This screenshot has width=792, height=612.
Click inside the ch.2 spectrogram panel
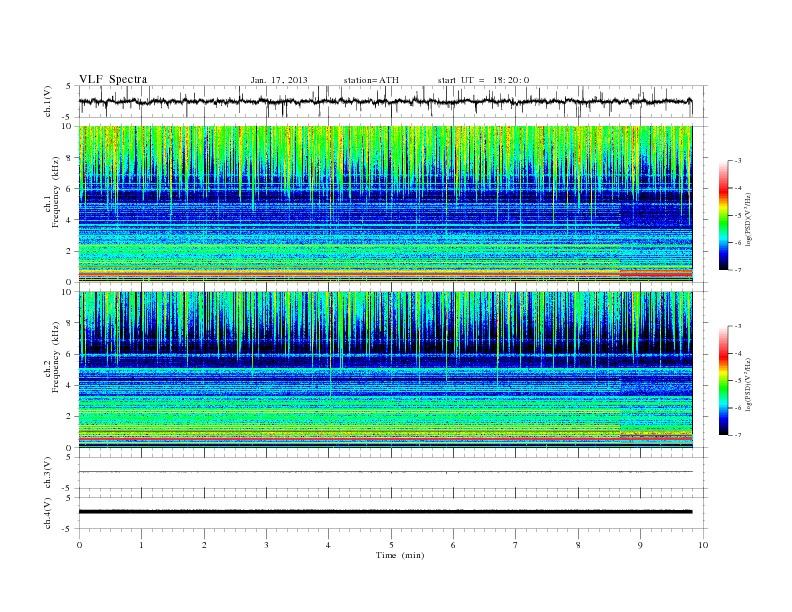click(385, 370)
